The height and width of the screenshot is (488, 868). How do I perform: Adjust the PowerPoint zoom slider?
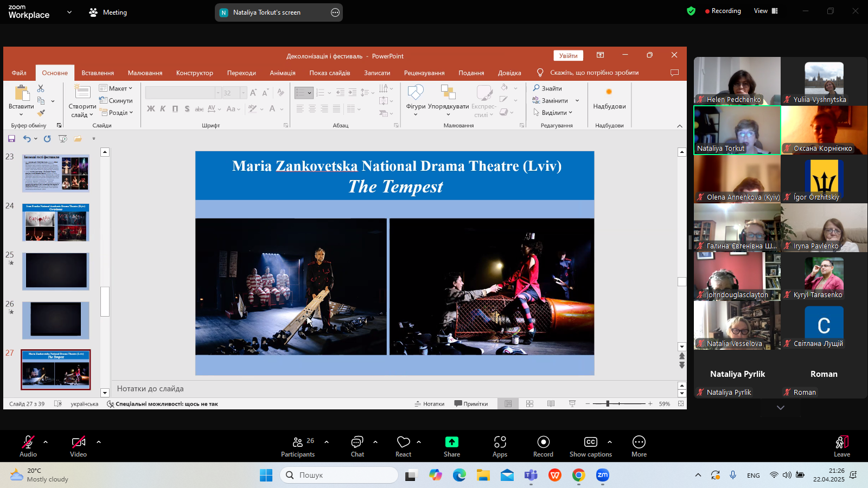click(608, 404)
